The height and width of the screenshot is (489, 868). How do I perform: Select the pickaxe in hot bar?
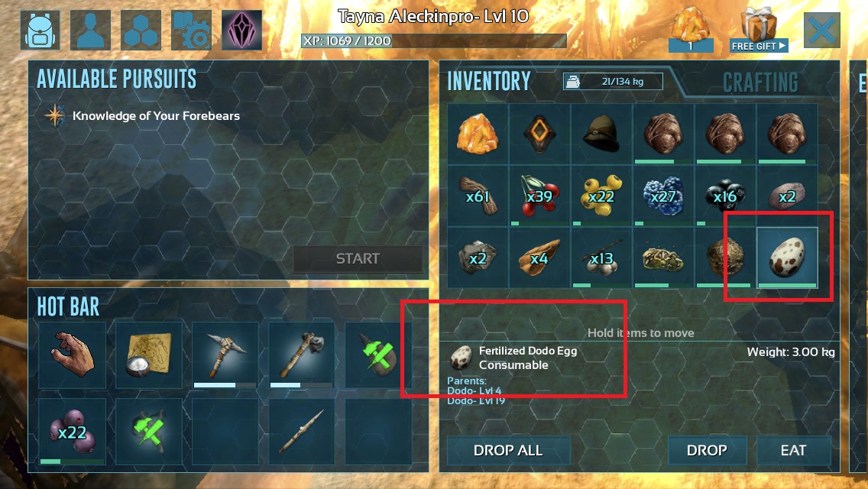(x=225, y=355)
